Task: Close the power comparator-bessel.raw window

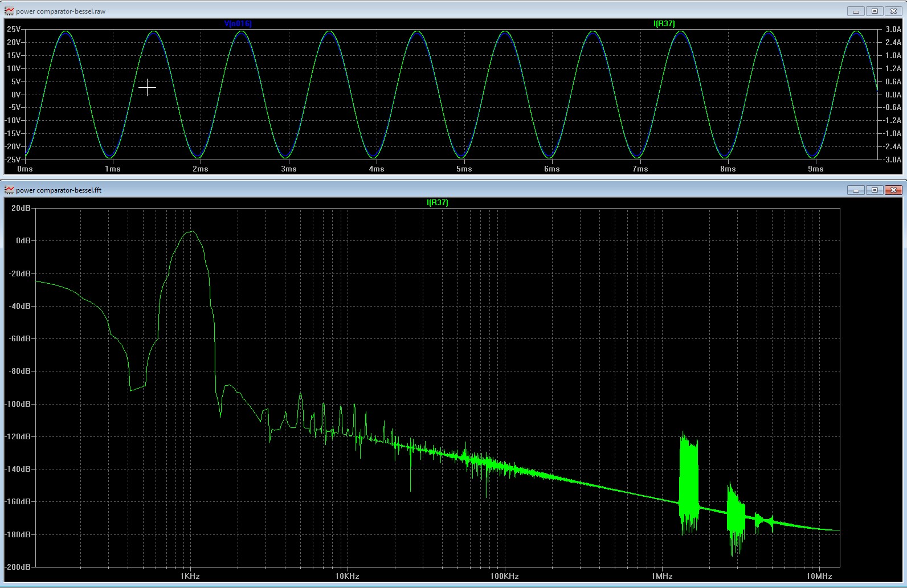Action: pyautogui.click(x=893, y=11)
